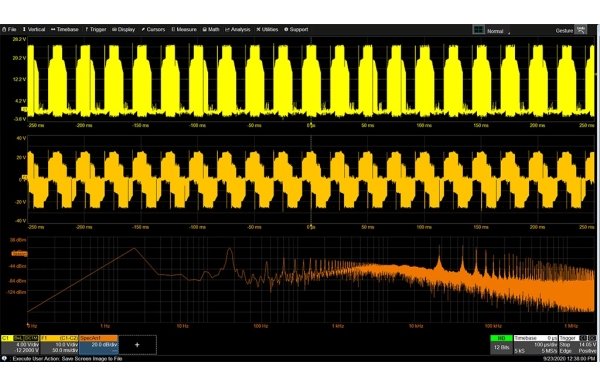
Task: Open the File menu
Action: click(x=9, y=29)
